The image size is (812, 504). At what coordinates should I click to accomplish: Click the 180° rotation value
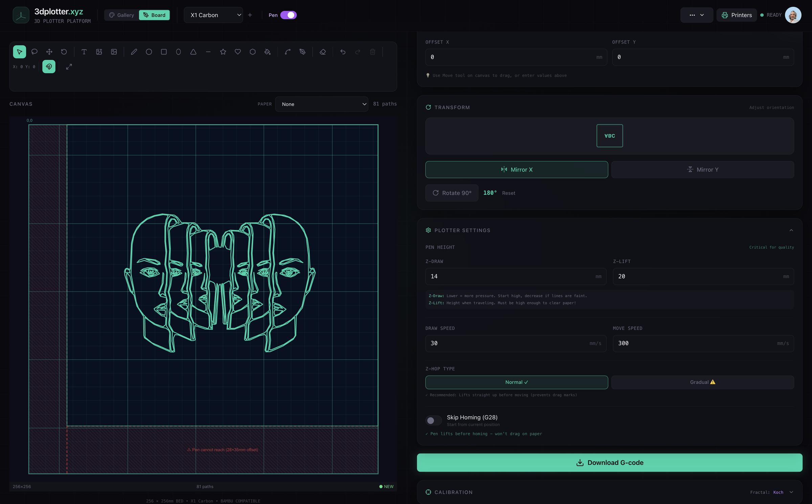490,193
